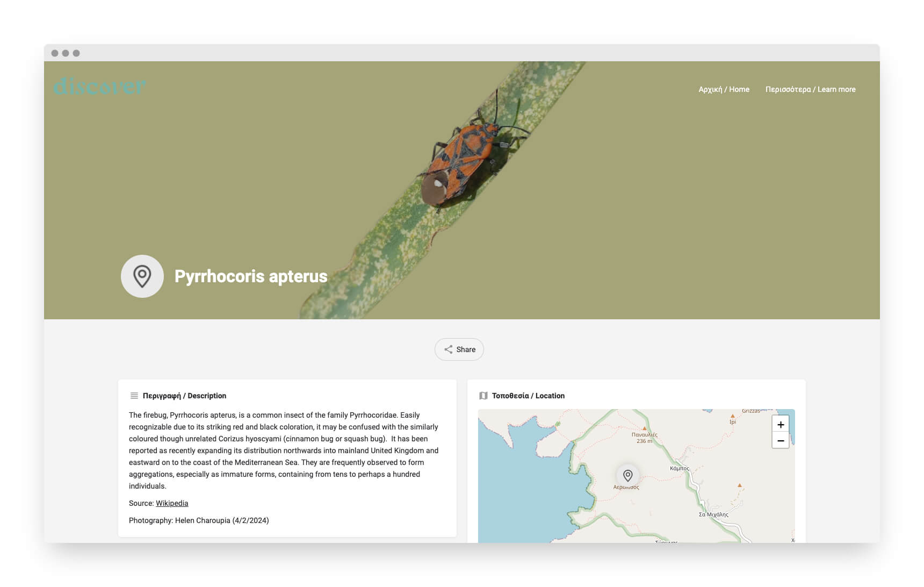Click the location pin badge beside the title

[x=142, y=276]
